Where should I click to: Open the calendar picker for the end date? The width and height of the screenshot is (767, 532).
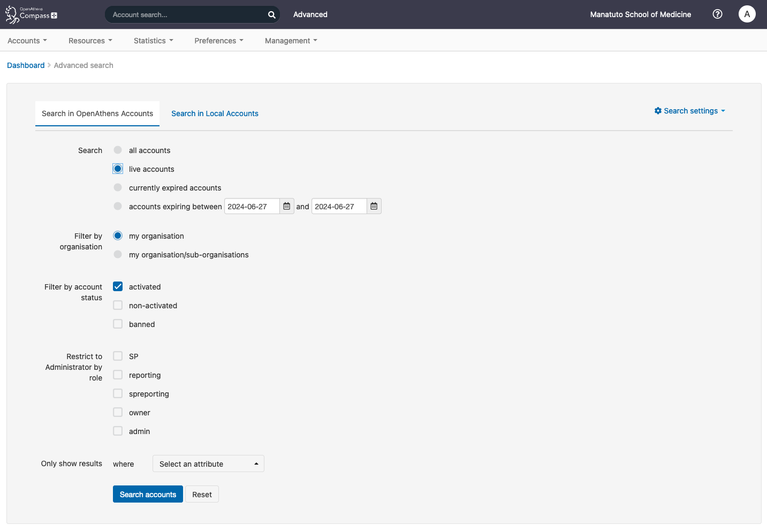[374, 206]
